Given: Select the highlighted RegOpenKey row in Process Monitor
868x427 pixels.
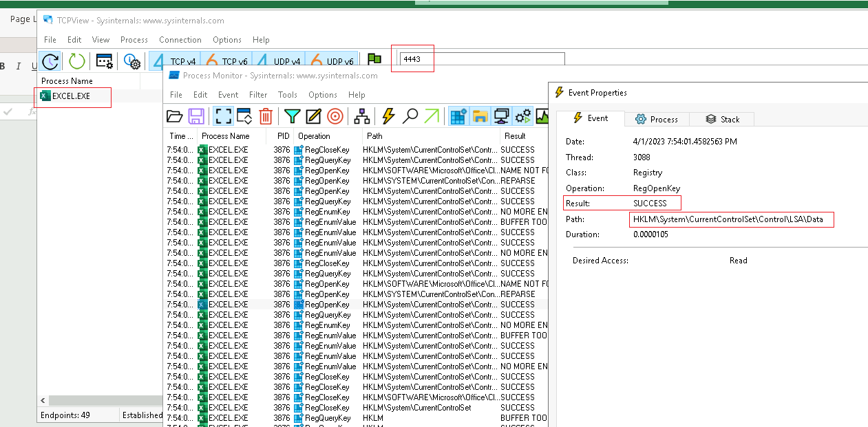Looking at the screenshot, I should pos(357,305).
